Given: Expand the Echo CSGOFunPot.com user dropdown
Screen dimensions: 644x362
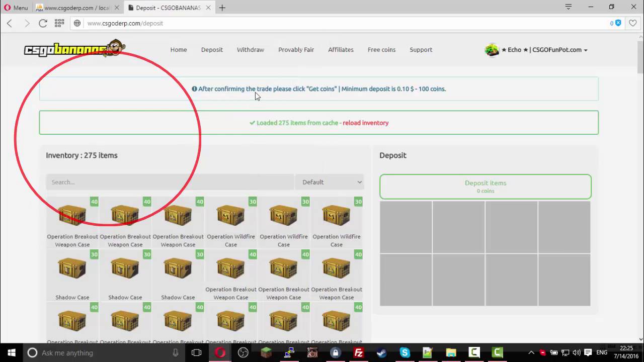Looking at the screenshot, I should coord(544,50).
